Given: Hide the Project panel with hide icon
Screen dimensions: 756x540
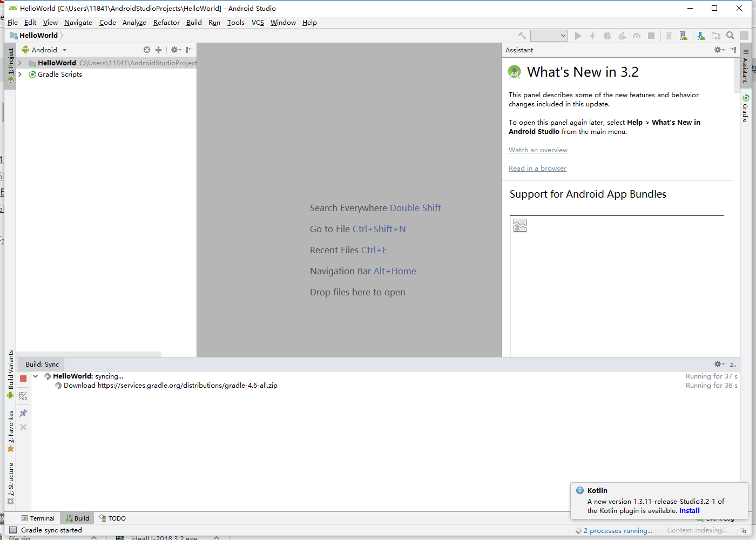Looking at the screenshot, I should tap(189, 50).
